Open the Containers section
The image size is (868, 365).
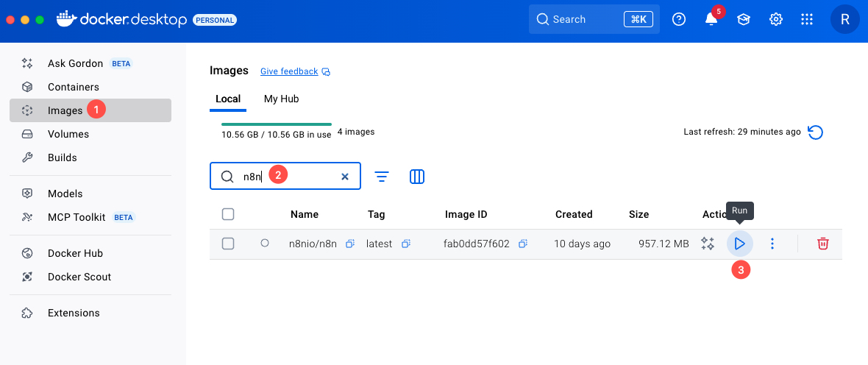90,87
